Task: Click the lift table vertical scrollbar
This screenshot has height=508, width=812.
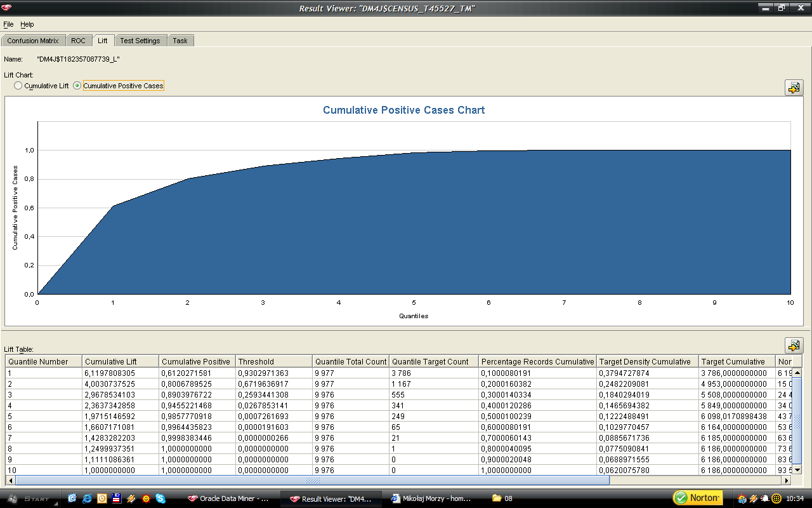Action: [x=797, y=422]
